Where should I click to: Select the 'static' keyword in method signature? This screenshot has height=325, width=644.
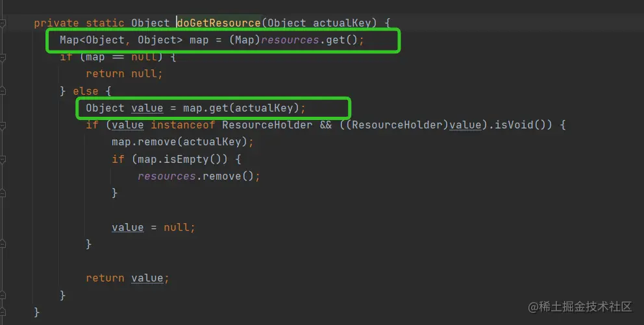(x=105, y=23)
